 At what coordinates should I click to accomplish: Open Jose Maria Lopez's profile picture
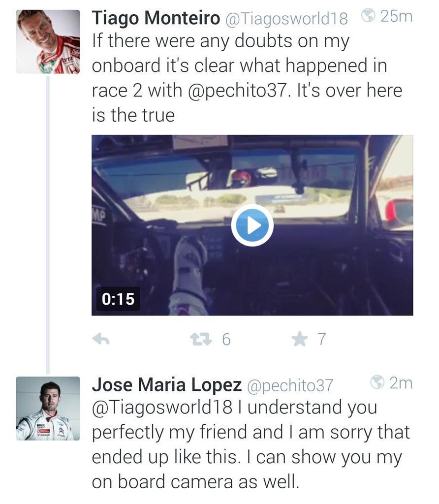point(48,408)
